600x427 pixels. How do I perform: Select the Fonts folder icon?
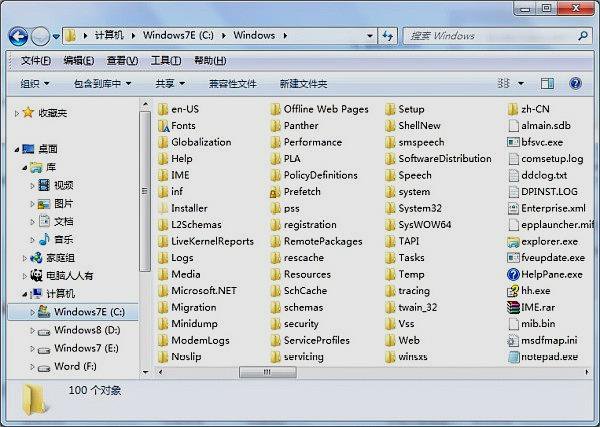(163, 126)
